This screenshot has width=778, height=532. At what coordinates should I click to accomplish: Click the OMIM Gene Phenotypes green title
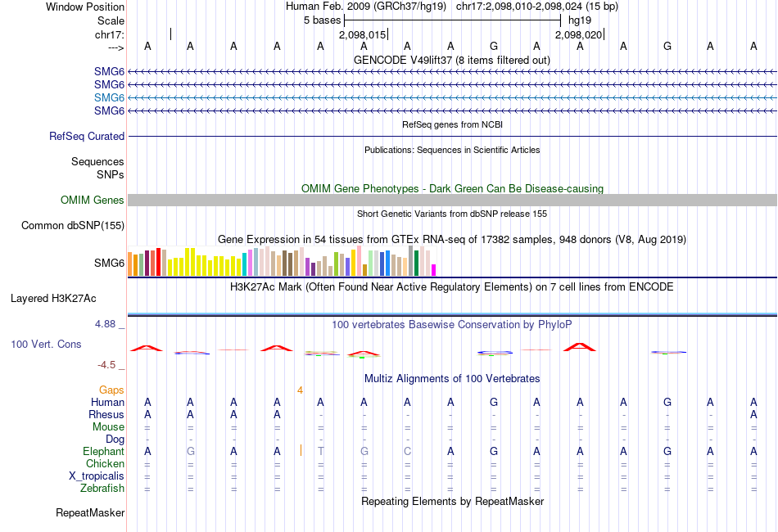tap(453, 188)
